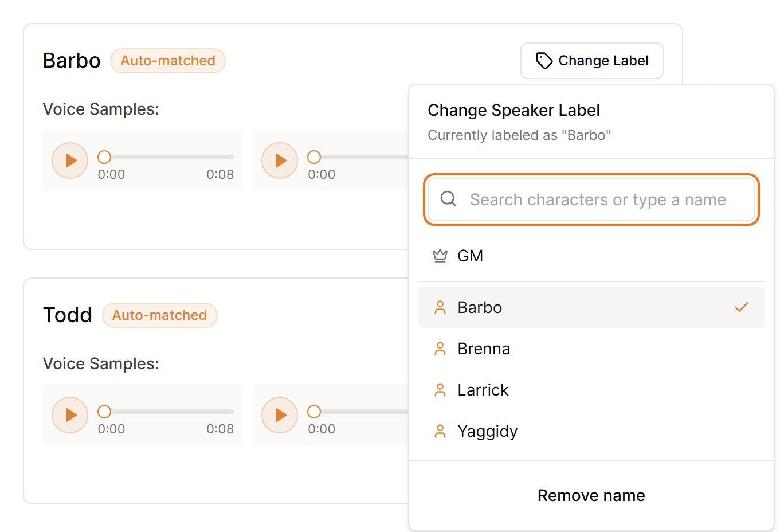The height and width of the screenshot is (532, 784).
Task: Click the Remove name button
Action: (591, 495)
